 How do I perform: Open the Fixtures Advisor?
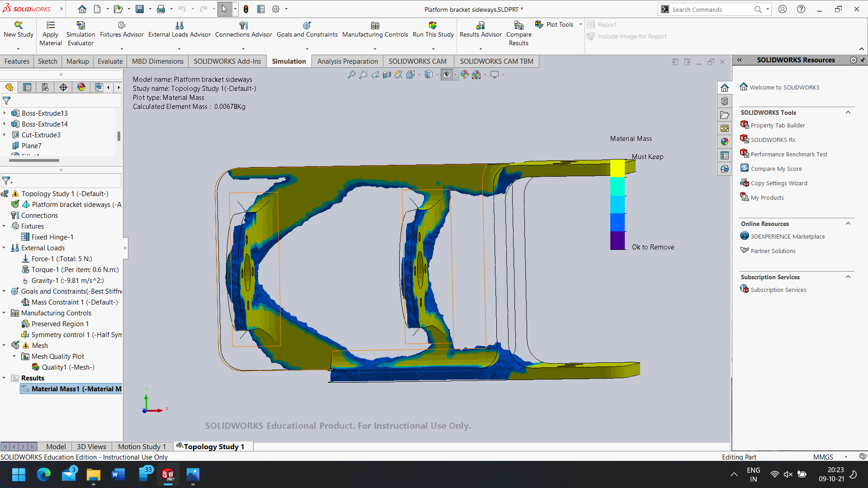(x=122, y=29)
